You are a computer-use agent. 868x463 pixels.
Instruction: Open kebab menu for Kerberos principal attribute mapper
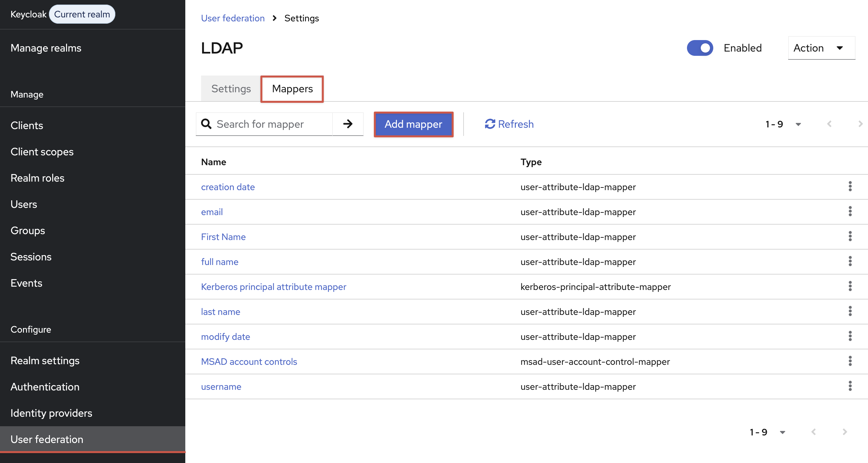point(850,286)
